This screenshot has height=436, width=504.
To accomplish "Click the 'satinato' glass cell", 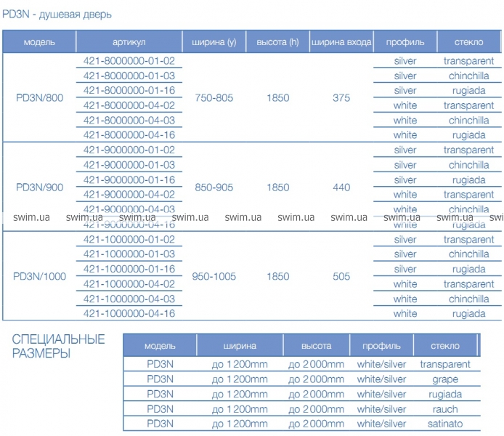I will (445, 424).
